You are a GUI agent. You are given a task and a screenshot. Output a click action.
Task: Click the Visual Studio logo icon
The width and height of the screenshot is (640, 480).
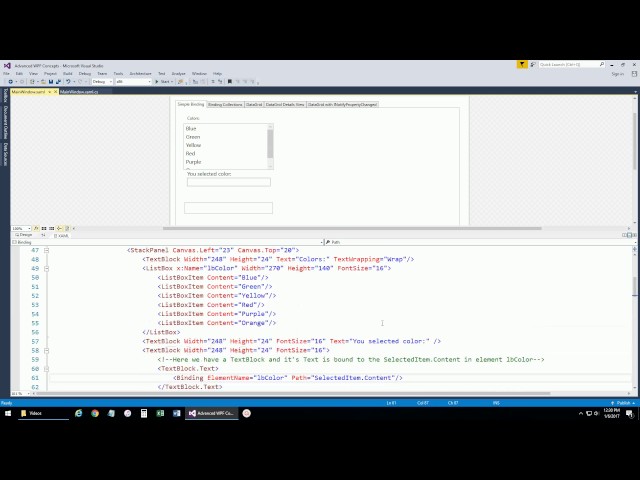coord(7,65)
